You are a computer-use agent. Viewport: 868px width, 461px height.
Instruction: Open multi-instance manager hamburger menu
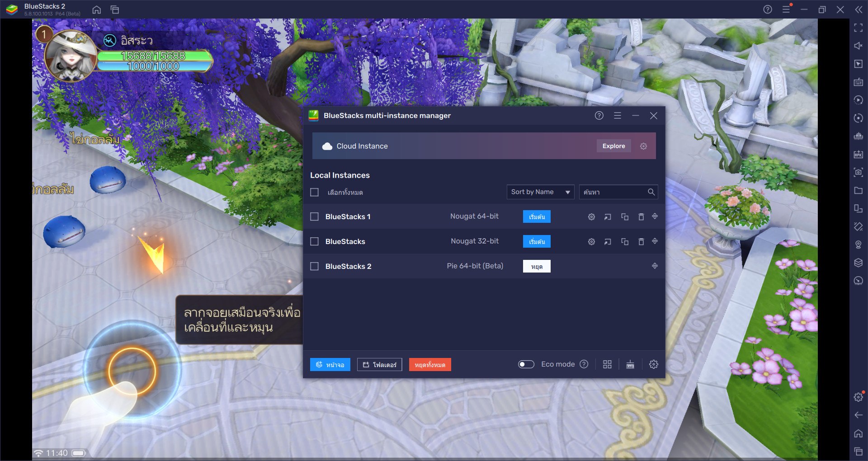pyautogui.click(x=618, y=116)
